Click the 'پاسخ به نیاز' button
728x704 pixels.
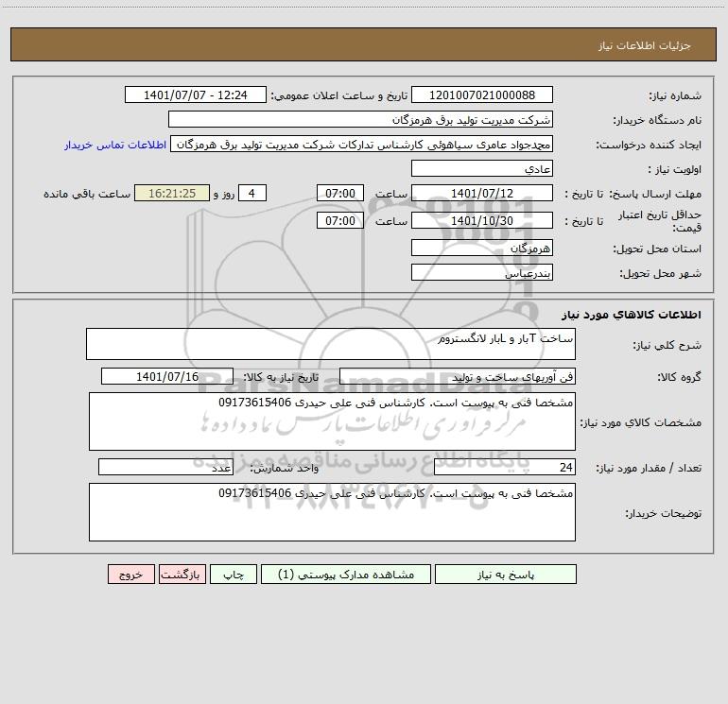tap(506, 574)
